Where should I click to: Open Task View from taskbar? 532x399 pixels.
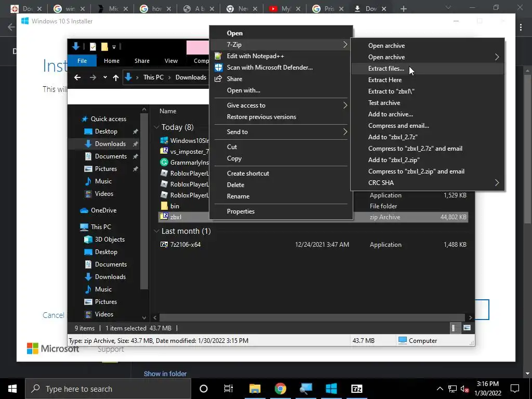229,389
